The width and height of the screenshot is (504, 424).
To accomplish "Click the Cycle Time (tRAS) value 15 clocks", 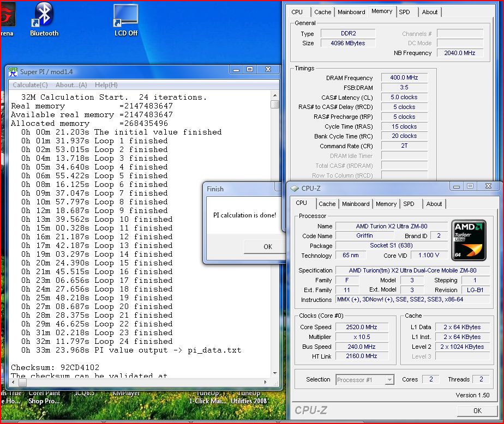I will [404, 126].
